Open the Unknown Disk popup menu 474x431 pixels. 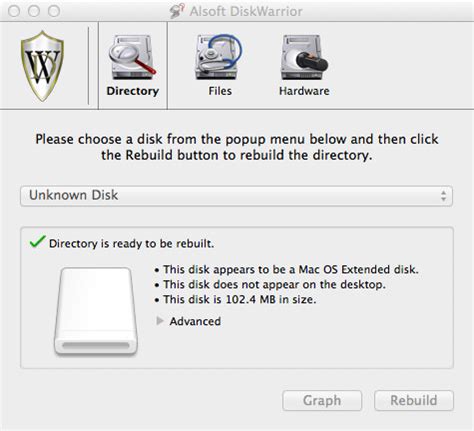click(236, 196)
